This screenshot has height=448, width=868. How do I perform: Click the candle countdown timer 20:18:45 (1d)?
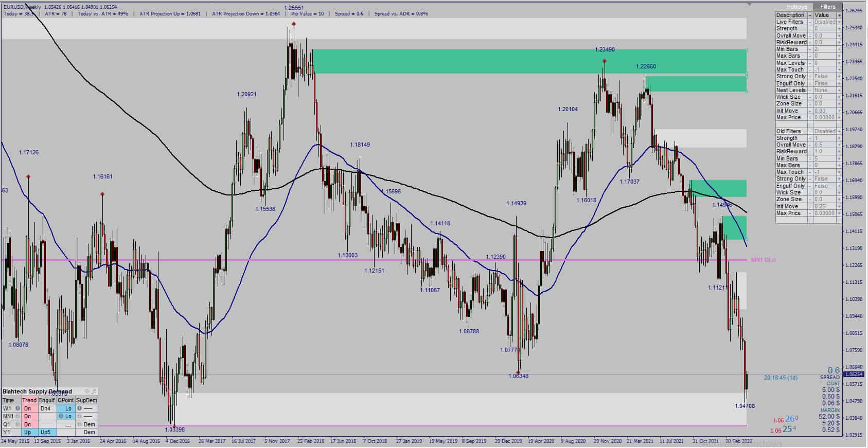click(781, 378)
